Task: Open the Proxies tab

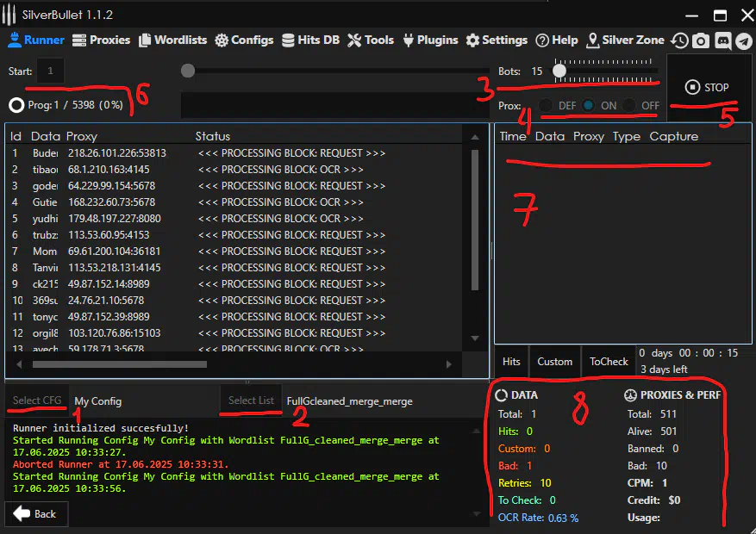Action: tap(101, 40)
